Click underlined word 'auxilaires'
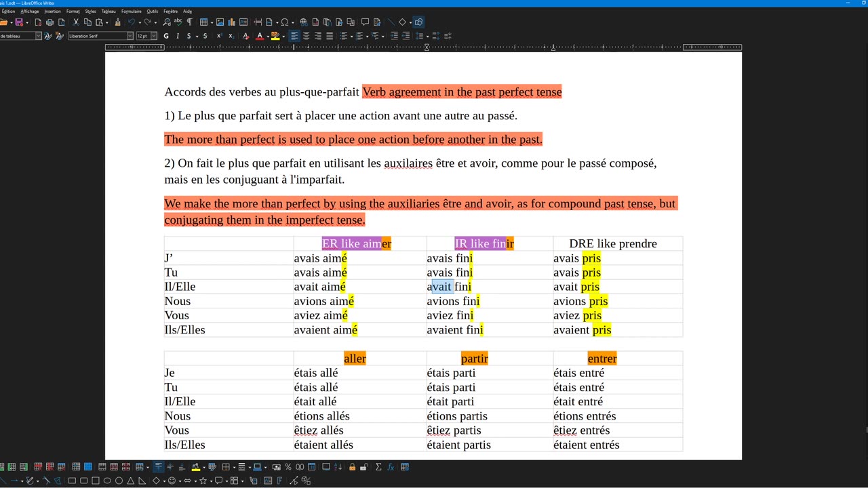 point(408,163)
